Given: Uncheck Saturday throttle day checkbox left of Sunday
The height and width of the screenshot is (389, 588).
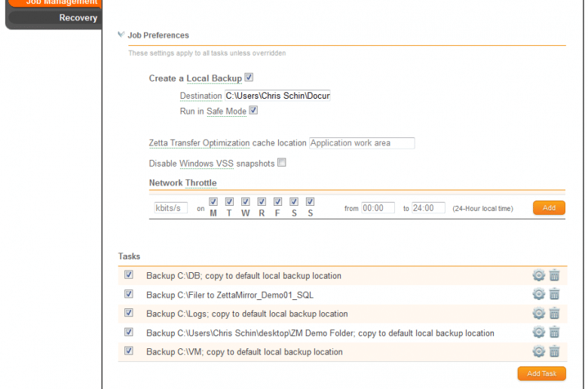Looking at the screenshot, I should tap(294, 202).
